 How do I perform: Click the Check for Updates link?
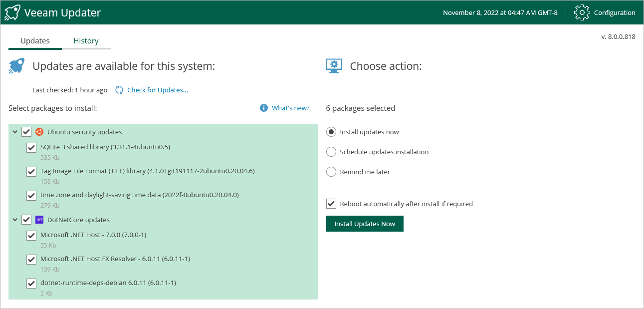tap(158, 90)
